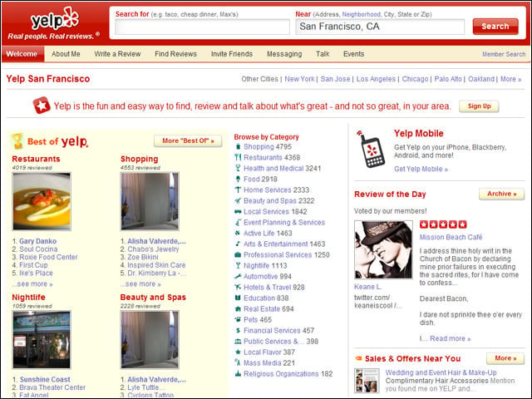Click the Yelp logo in the header
The height and width of the screenshot is (399, 532).
55,19
